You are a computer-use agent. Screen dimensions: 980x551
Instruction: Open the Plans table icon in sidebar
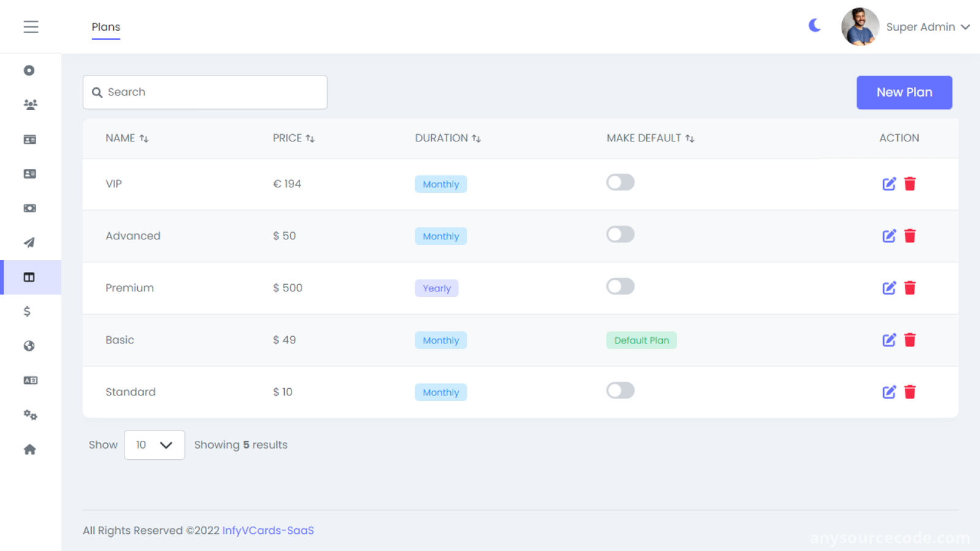coord(29,277)
